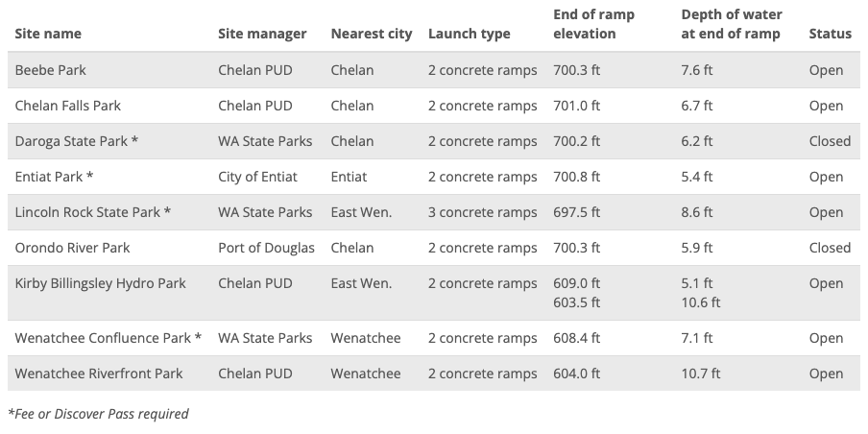Click the Fee or Discover Pass footnote
The height and width of the screenshot is (434, 868).
coord(98,414)
